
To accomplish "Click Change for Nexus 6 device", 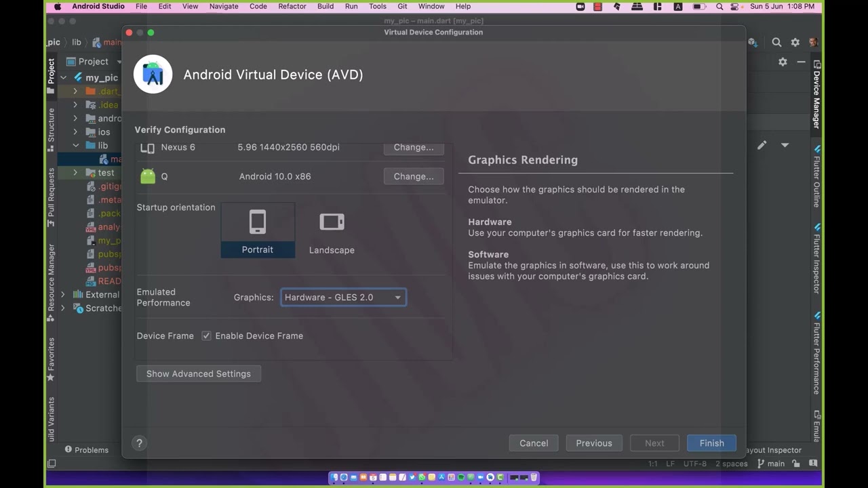I will [x=414, y=147].
